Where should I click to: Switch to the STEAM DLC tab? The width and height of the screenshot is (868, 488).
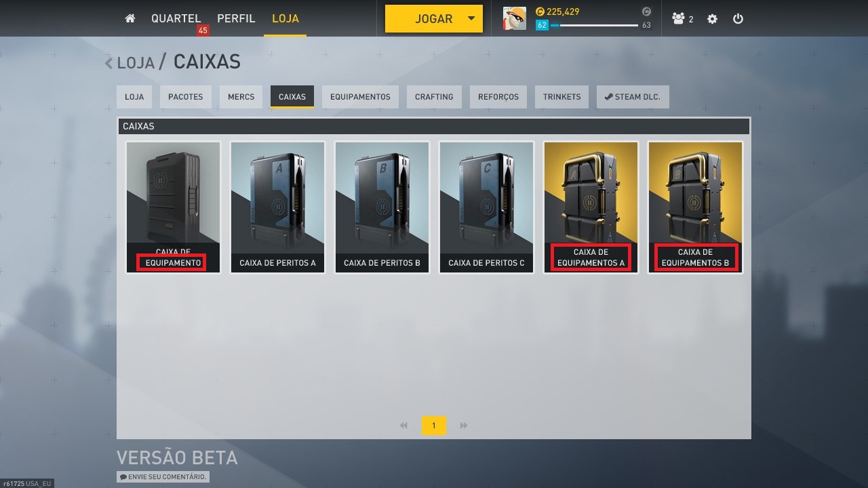click(x=633, y=97)
